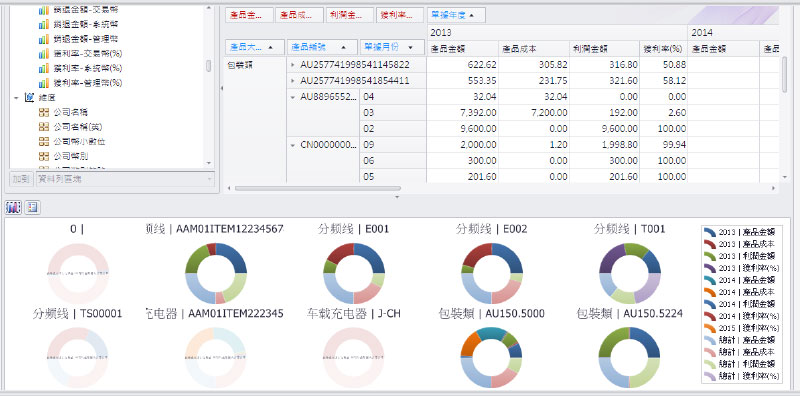Click the cell with value 58.12

click(663, 81)
